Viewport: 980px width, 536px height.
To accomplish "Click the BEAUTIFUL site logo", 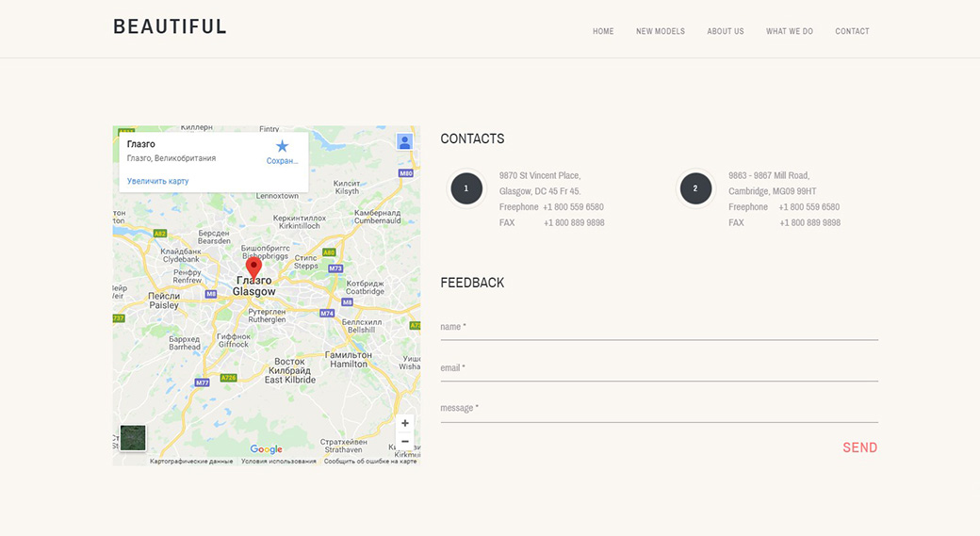I will pyautogui.click(x=171, y=26).
